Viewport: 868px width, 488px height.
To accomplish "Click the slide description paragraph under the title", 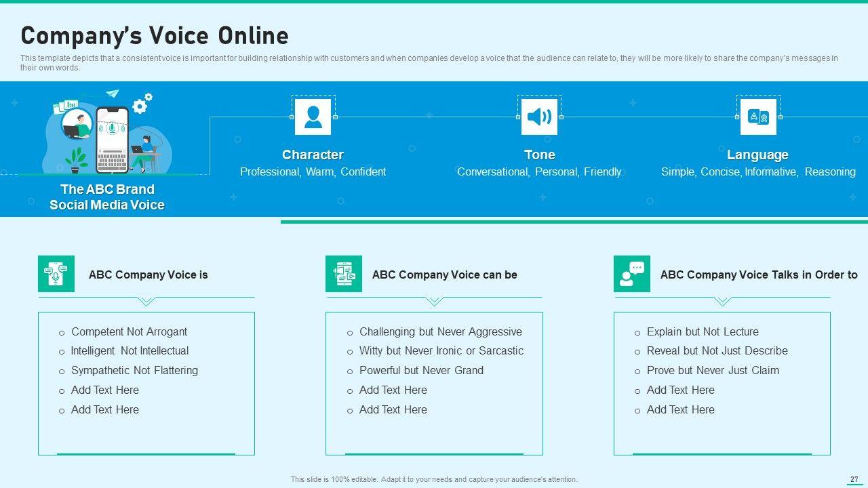I will [429, 63].
